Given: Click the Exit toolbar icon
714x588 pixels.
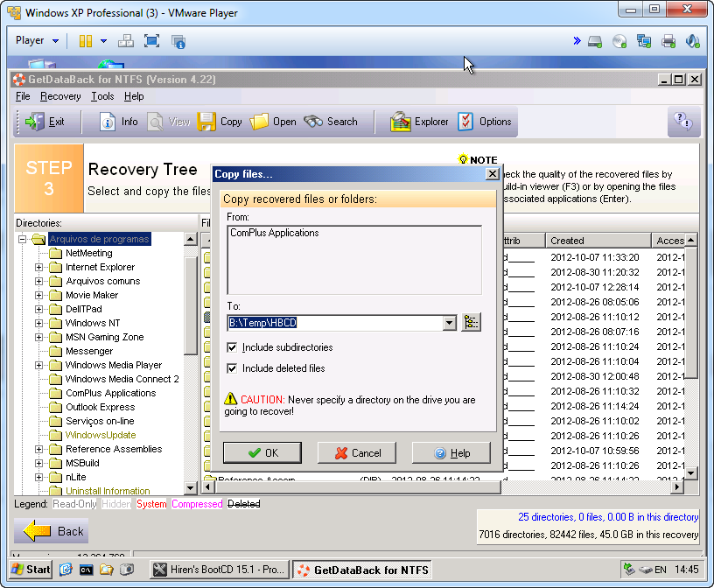Looking at the screenshot, I should (35, 122).
